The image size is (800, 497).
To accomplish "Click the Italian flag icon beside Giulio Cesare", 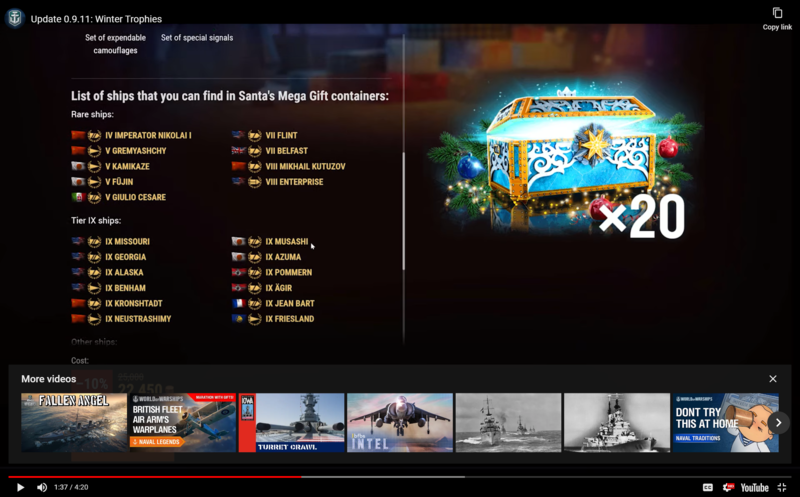I will (x=78, y=196).
